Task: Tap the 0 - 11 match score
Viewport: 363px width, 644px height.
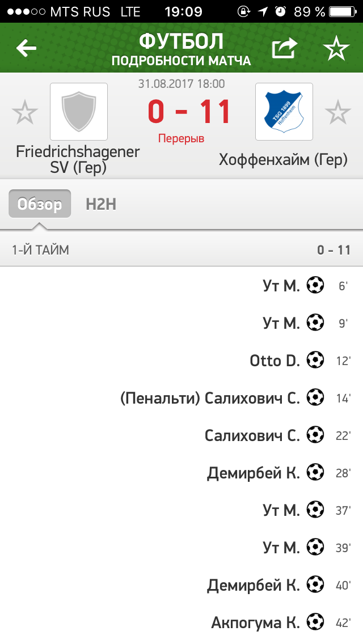Action: click(x=189, y=112)
